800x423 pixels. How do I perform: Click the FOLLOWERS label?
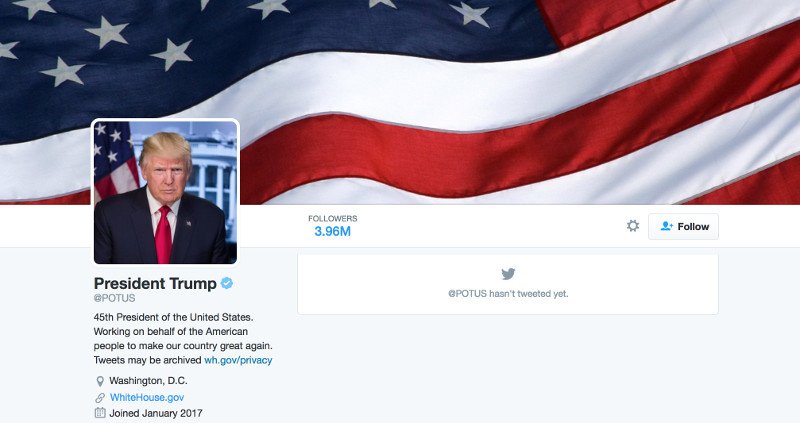pyautogui.click(x=333, y=218)
